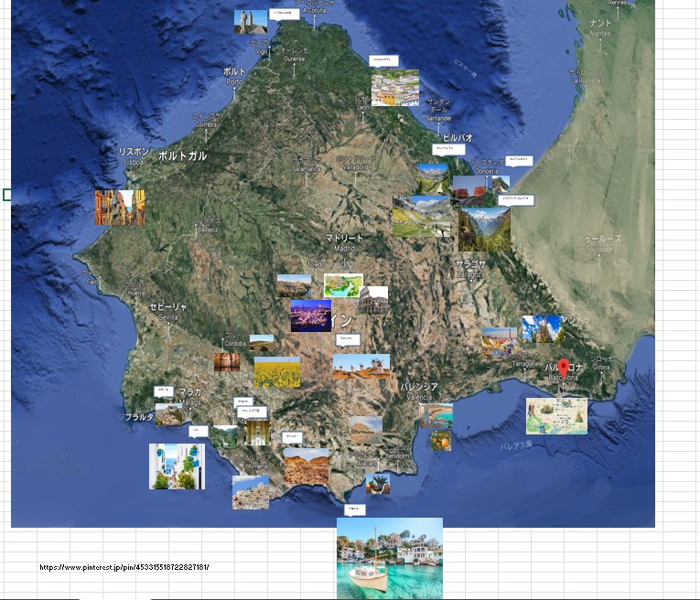Select the callout label above windmills photo

[x=349, y=339]
